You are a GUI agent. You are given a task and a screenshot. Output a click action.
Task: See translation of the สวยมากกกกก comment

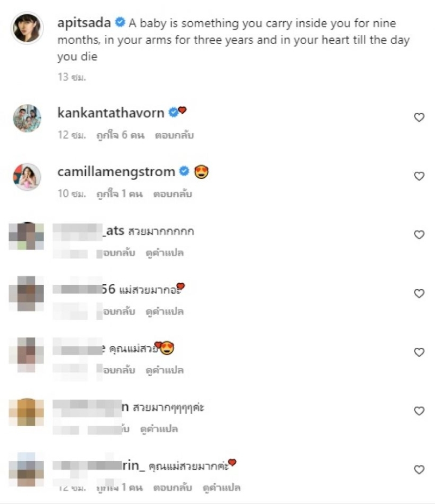point(165,253)
